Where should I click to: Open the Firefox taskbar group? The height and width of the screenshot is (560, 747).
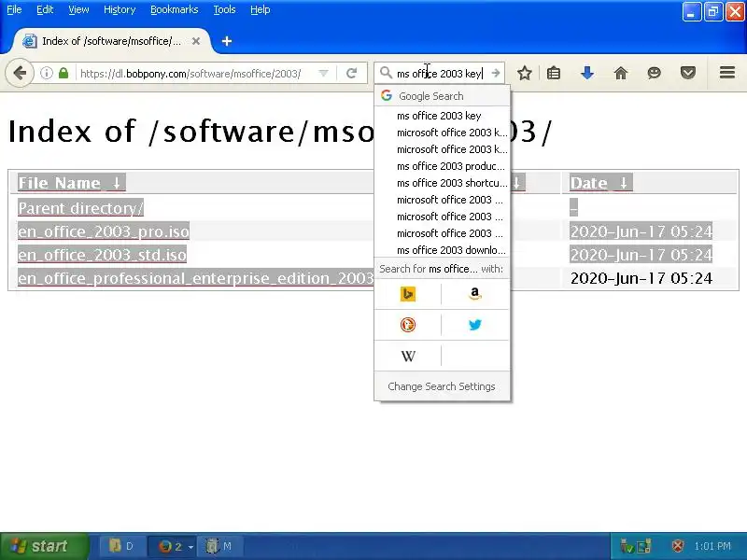pos(173,546)
